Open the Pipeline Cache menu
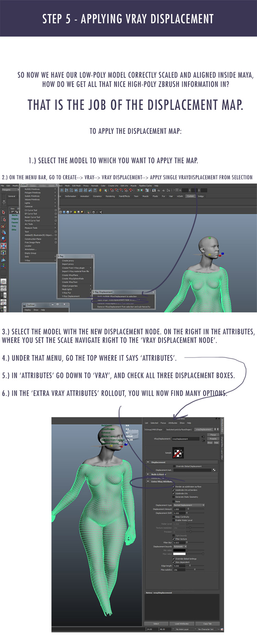This screenshot has height=644, width=257. 145,186
